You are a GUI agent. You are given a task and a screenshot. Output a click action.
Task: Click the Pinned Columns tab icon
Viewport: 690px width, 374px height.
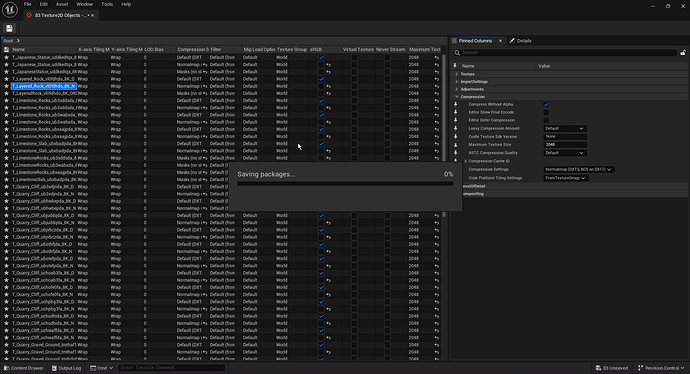click(x=455, y=40)
